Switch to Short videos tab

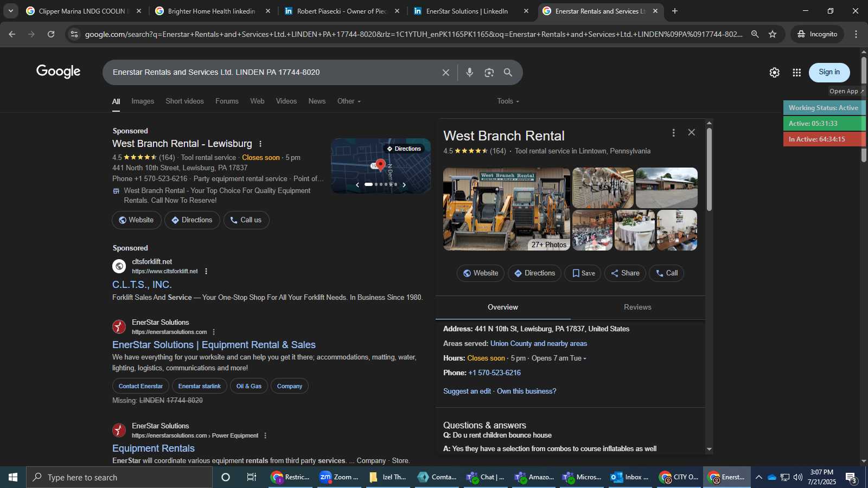[x=184, y=101]
